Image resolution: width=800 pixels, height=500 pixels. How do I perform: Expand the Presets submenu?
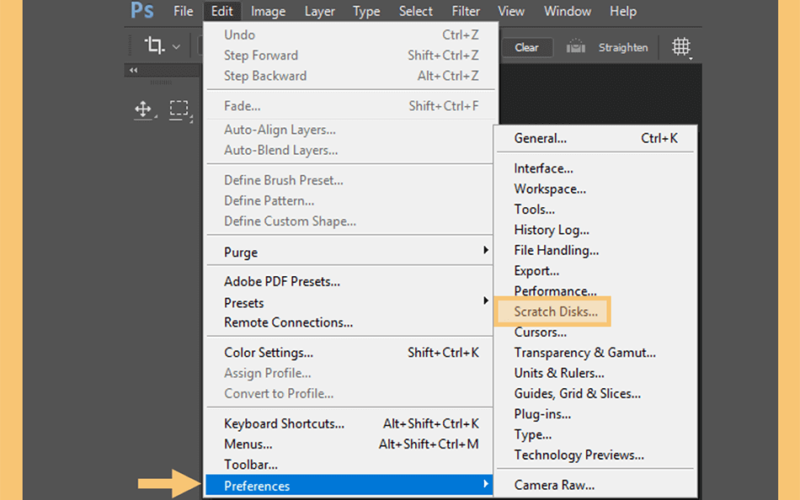349,303
